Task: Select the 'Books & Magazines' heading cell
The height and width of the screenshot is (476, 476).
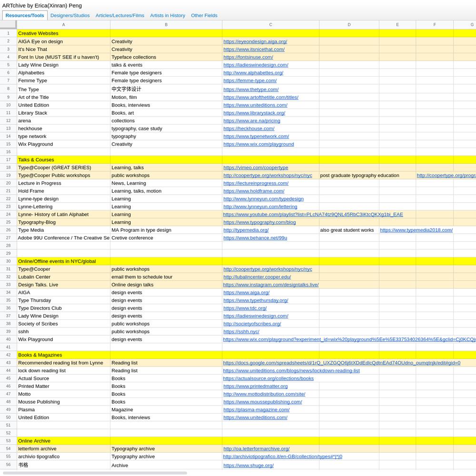Action: 63,355
